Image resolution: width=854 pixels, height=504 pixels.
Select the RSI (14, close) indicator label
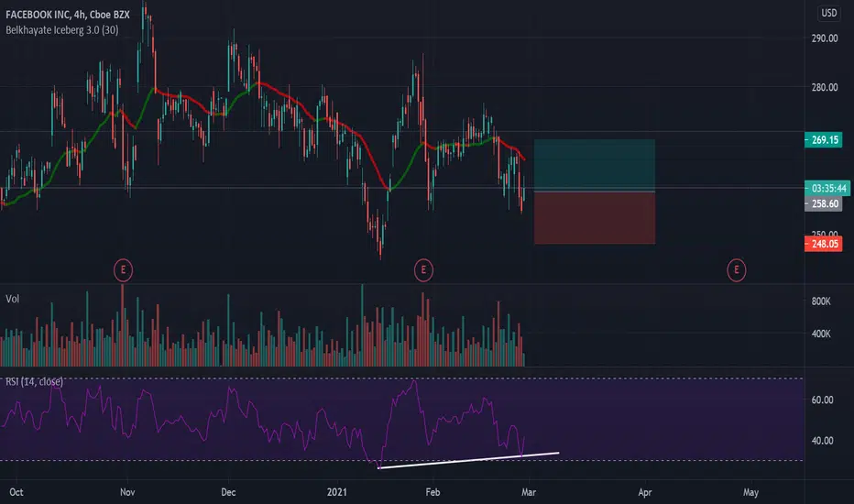[34, 381]
